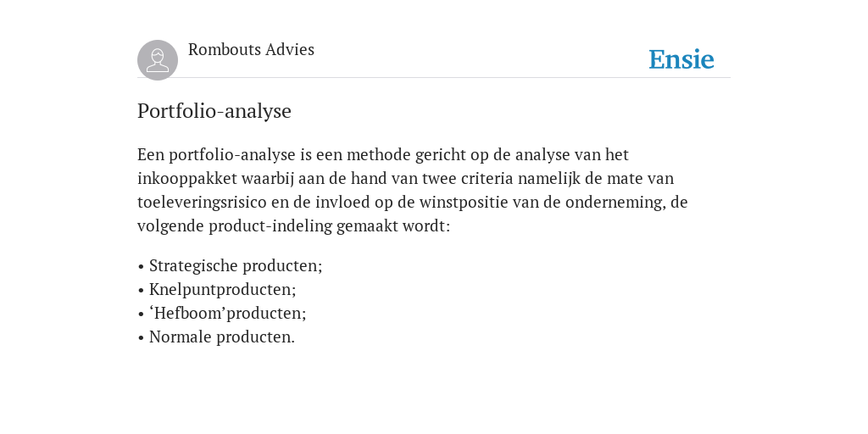This screenshot has width=868, height=434.
Task: Click the bullet dot before Normale producten
Action: [x=141, y=338]
